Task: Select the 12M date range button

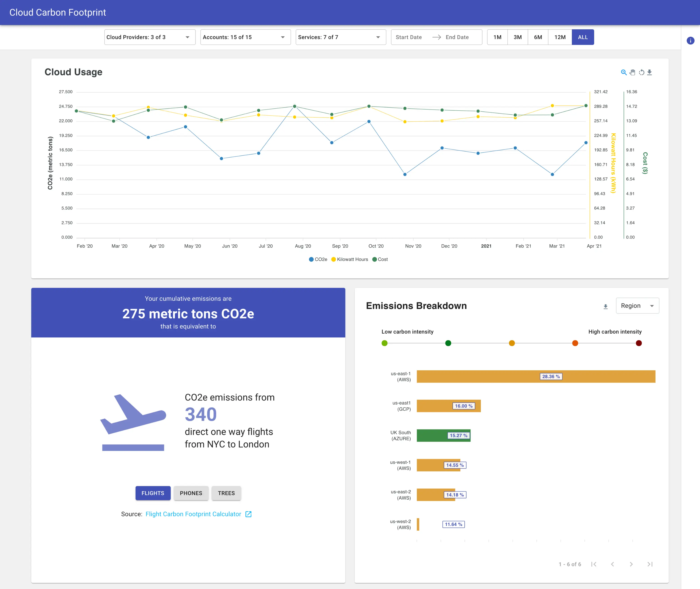Action: point(560,37)
